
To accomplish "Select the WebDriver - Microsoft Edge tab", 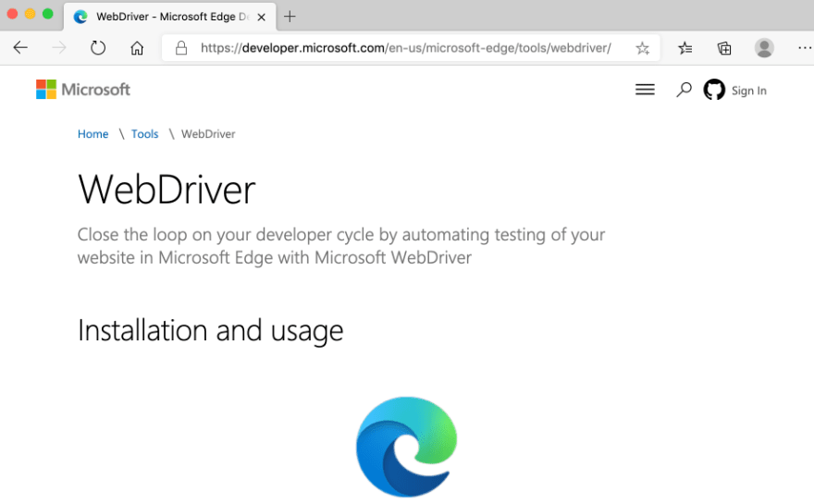I will [x=170, y=17].
